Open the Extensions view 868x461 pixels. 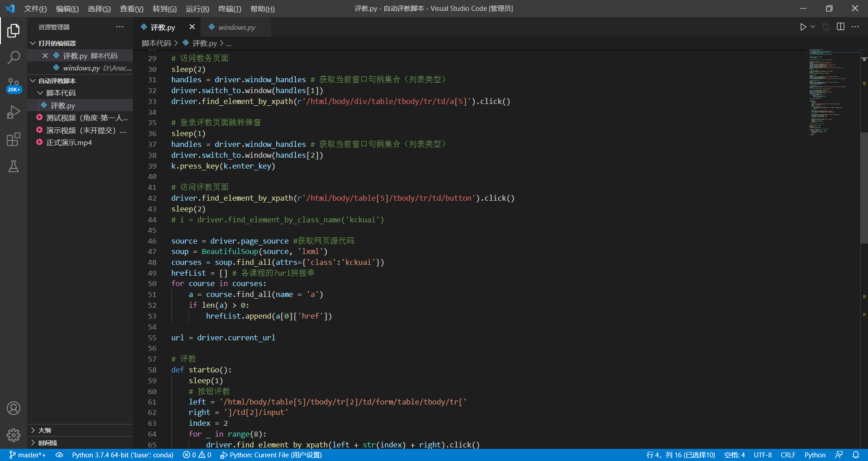14,139
